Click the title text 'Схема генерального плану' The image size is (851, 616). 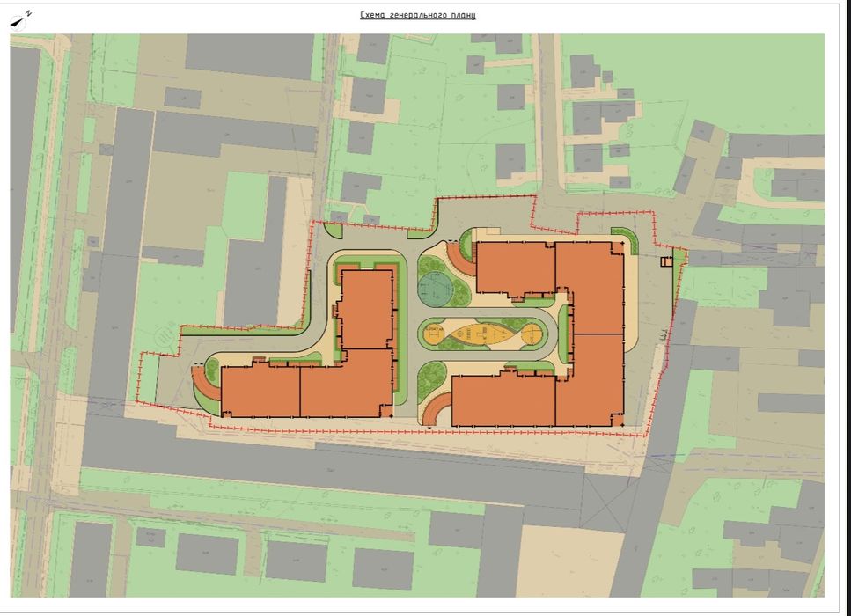pos(418,15)
